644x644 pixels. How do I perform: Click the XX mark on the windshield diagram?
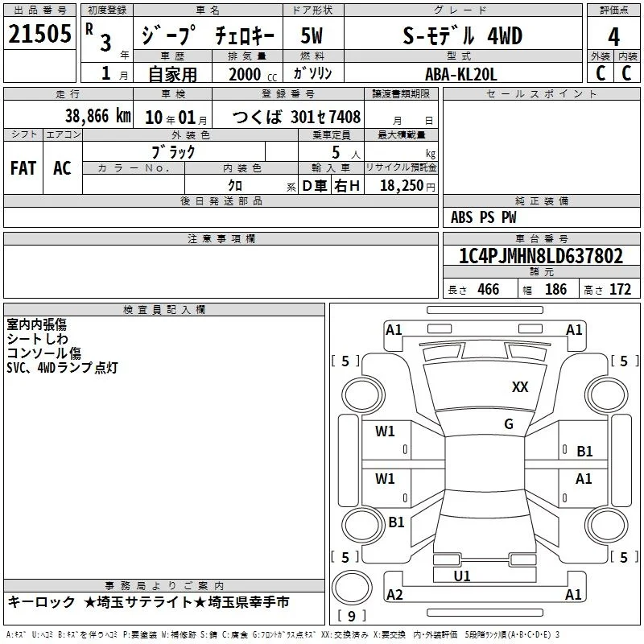click(x=520, y=387)
